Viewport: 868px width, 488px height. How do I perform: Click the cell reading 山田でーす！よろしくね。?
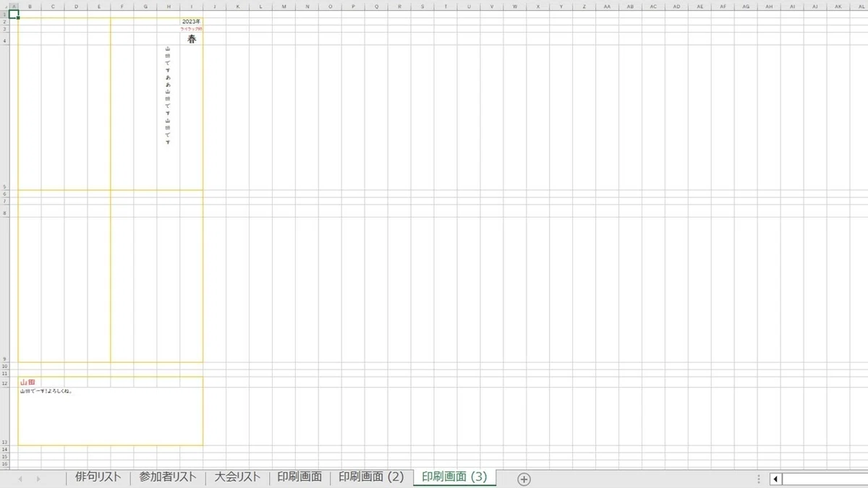click(110, 416)
